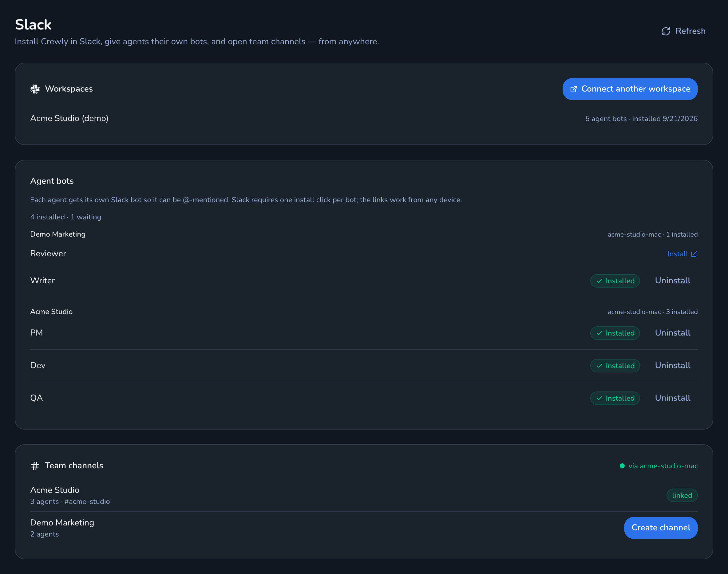
Task: Select the Acme Studio (demo) workspace row
Action: (x=364, y=118)
